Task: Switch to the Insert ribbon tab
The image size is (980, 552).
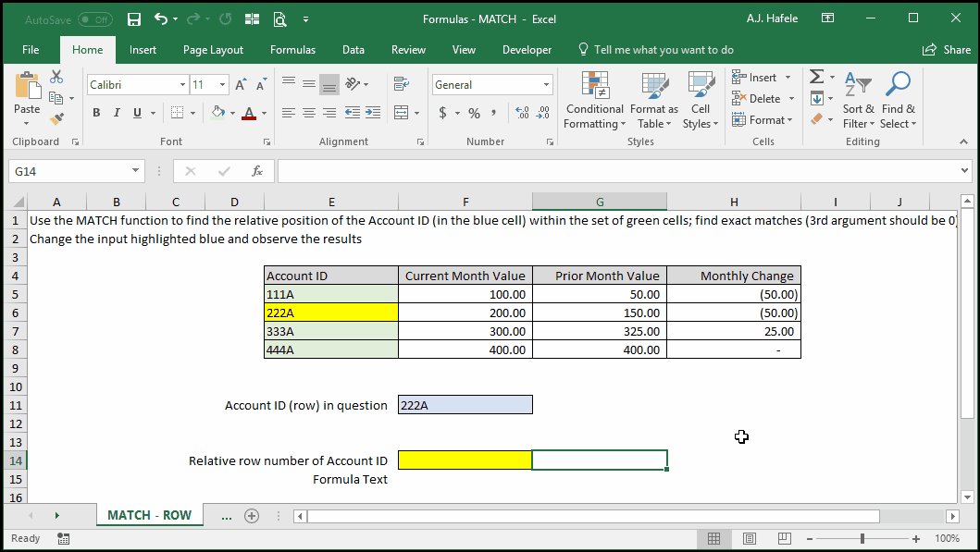Action: [x=143, y=50]
